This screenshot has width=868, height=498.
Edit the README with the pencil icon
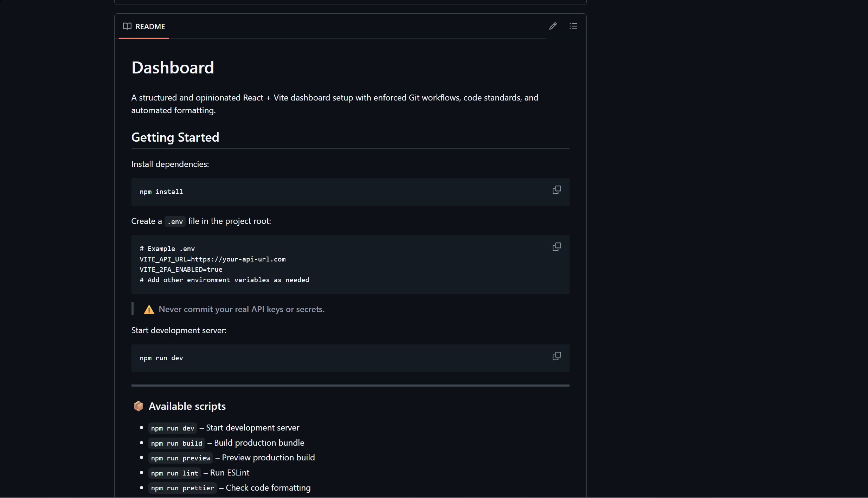(553, 26)
